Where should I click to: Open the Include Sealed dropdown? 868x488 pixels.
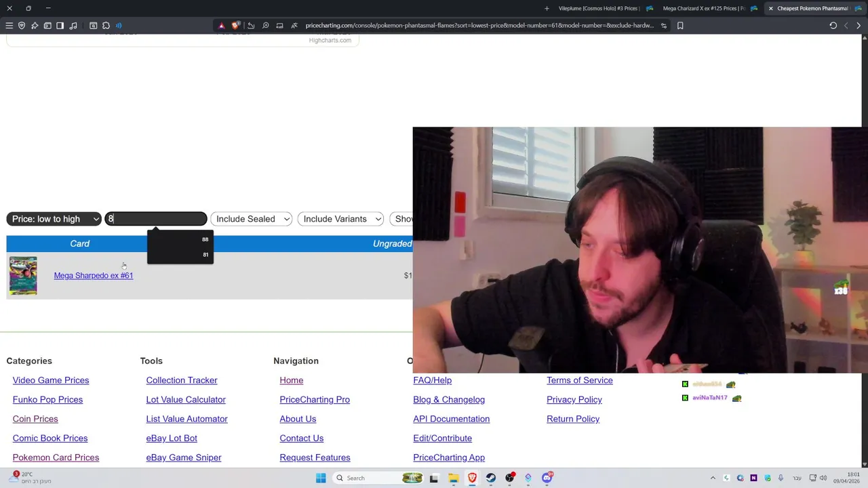point(251,219)
